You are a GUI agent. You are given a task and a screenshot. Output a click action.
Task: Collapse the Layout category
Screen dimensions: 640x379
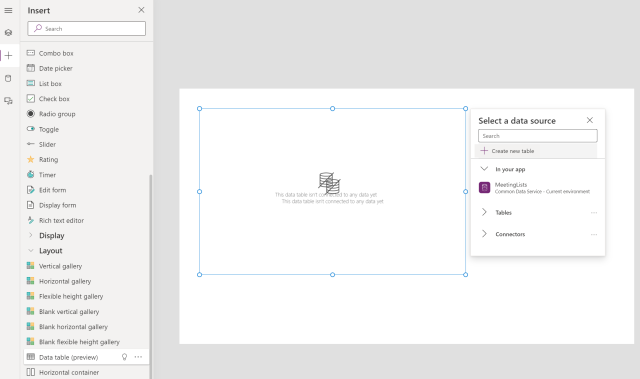click(x=31, y=250)
